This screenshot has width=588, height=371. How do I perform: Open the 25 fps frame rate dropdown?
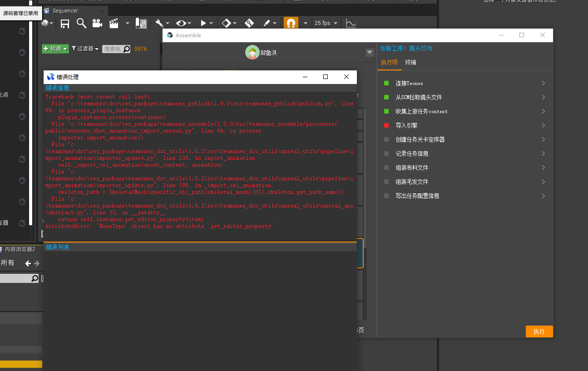(x=322, y=23)
